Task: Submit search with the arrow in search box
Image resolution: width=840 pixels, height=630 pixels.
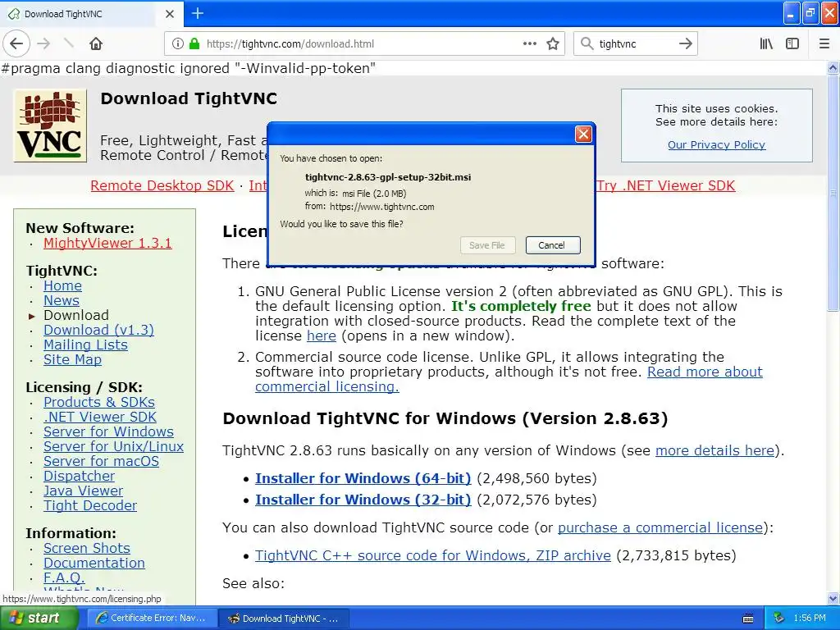Action: point(685,43)
